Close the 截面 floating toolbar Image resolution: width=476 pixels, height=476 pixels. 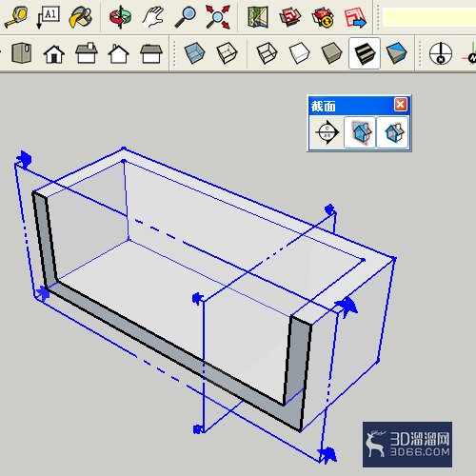coord(401,104)
